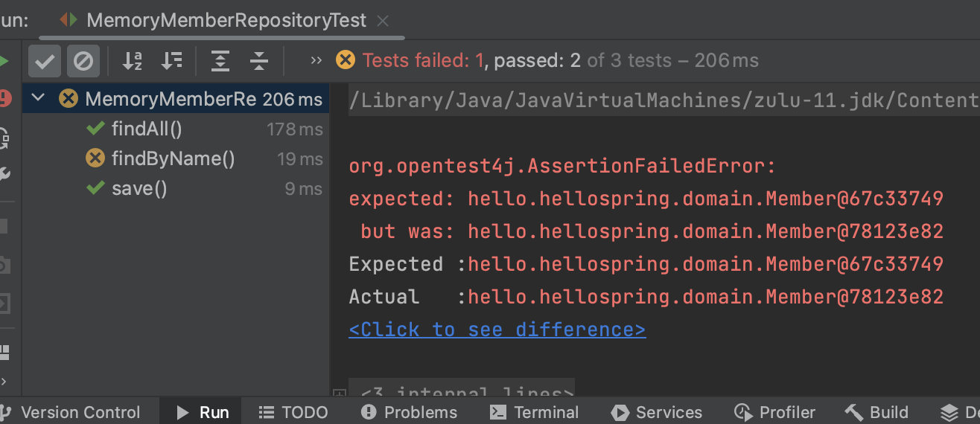
Task: Collapse the MemoryMemberRe test tree node
Action: pyautogui.click(x=39, y=98)
